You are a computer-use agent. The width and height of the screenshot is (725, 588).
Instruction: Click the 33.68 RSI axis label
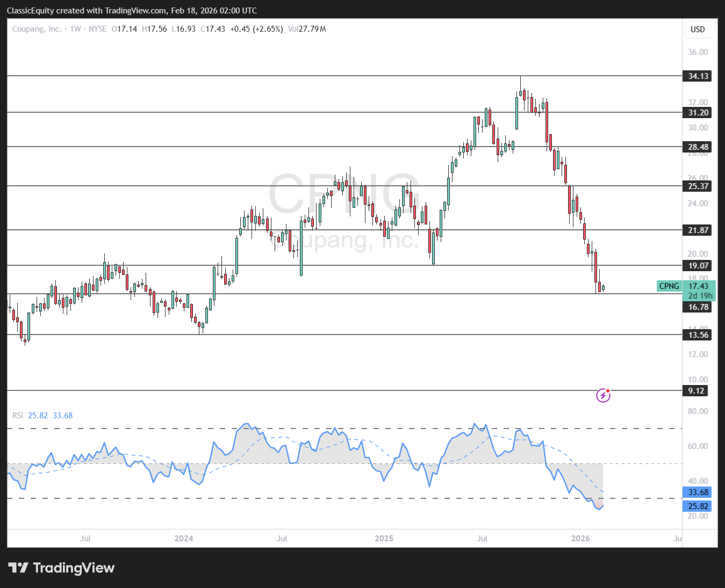[x=698, y=492]
